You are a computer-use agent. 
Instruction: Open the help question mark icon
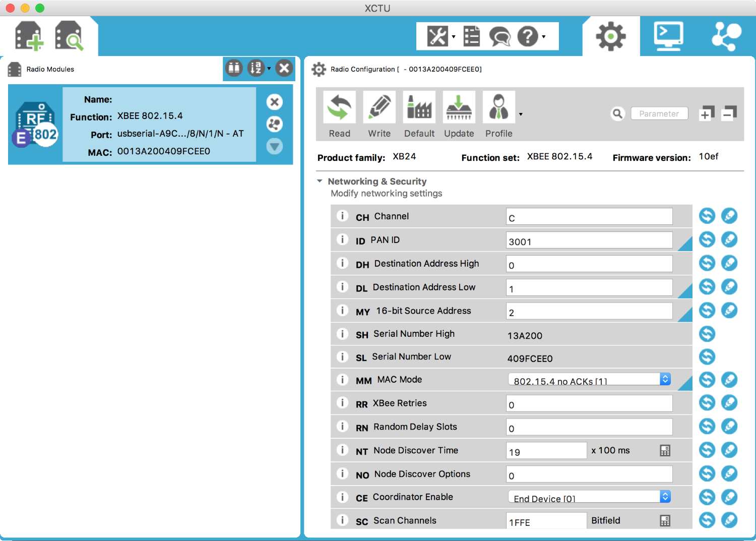tap(528, 36)
